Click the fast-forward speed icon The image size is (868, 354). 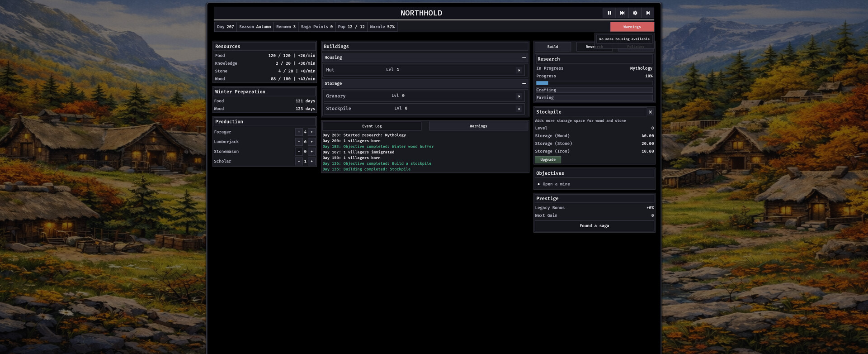622,13
